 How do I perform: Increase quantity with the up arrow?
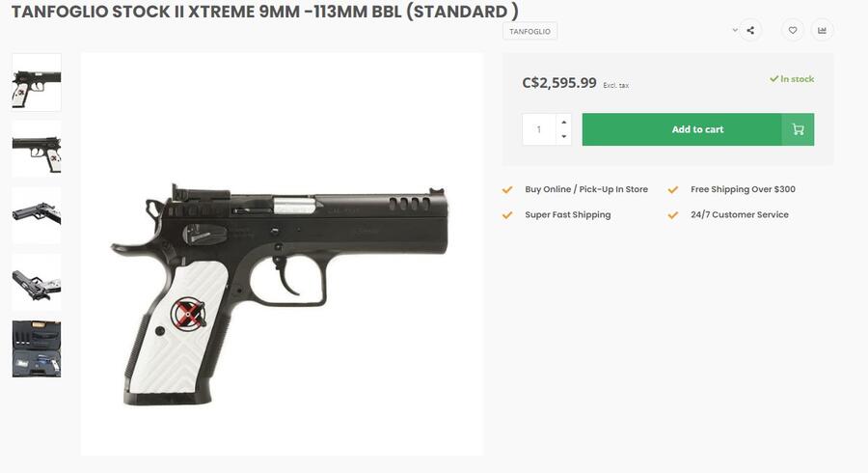pyautogui.click(x=564, y=122)
